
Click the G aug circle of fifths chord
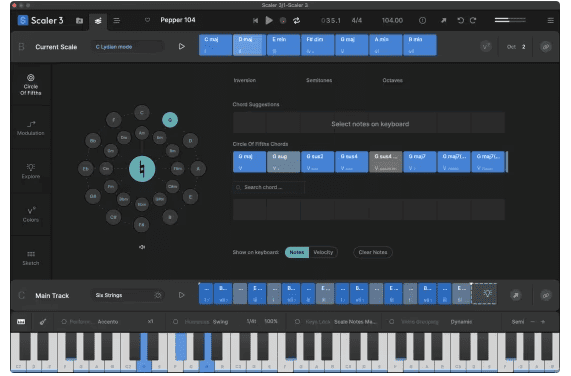(284, 162)
